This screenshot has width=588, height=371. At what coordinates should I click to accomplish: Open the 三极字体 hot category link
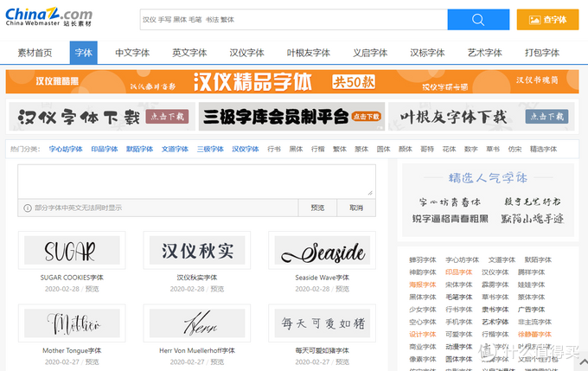[x=210, y=150]
